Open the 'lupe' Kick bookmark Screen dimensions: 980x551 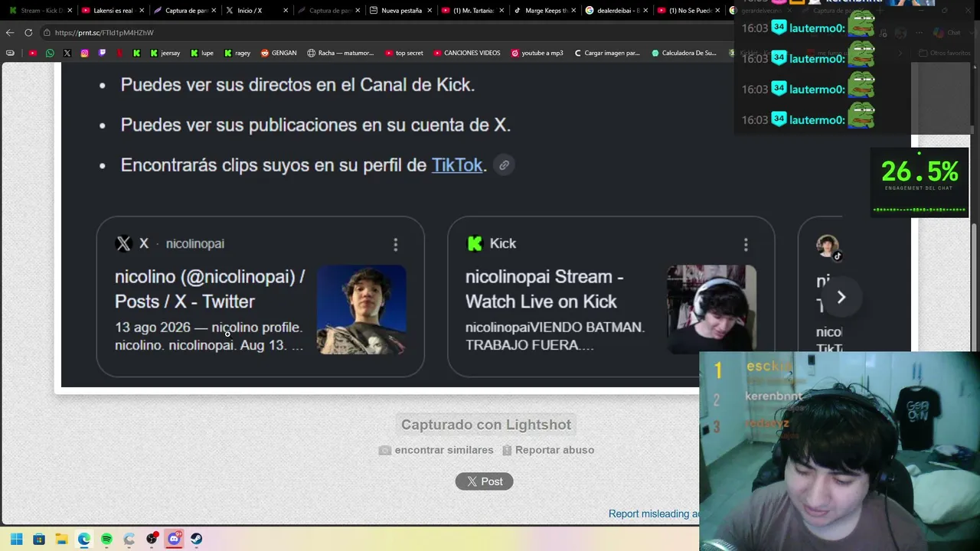coord(202,53)
